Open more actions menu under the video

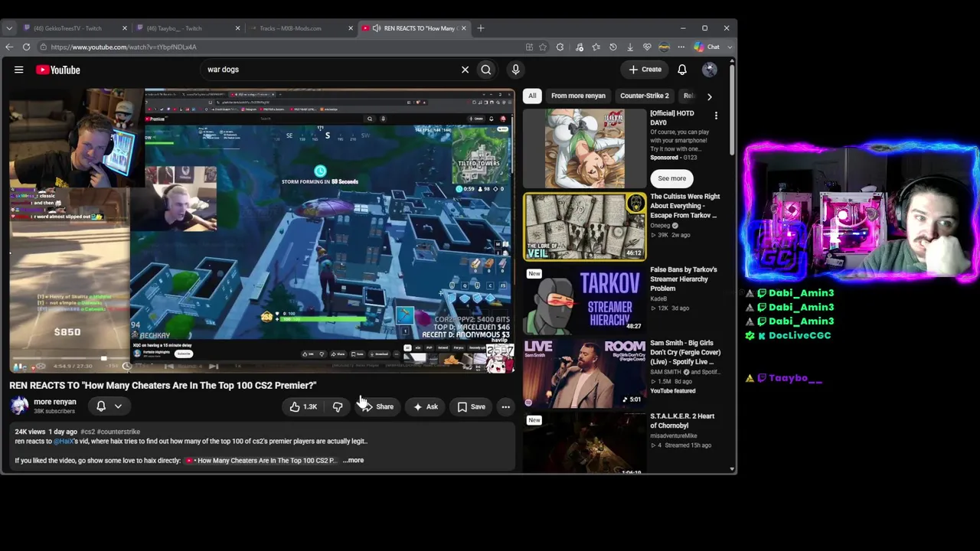[505, 407]
